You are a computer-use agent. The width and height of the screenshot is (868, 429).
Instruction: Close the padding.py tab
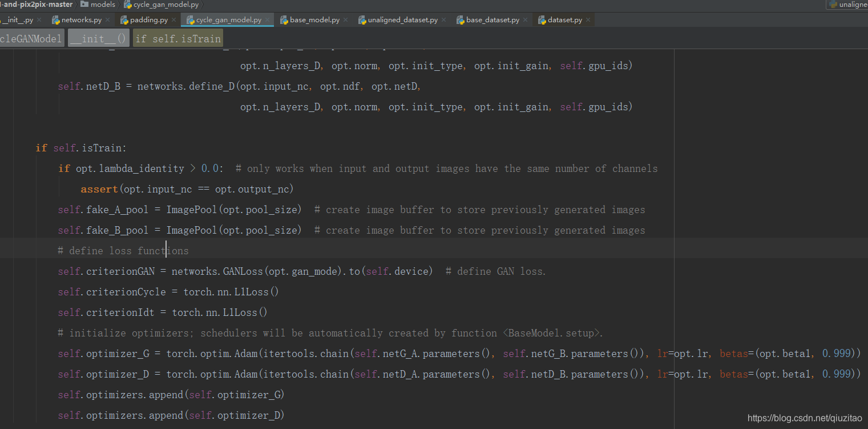(173, 20)
